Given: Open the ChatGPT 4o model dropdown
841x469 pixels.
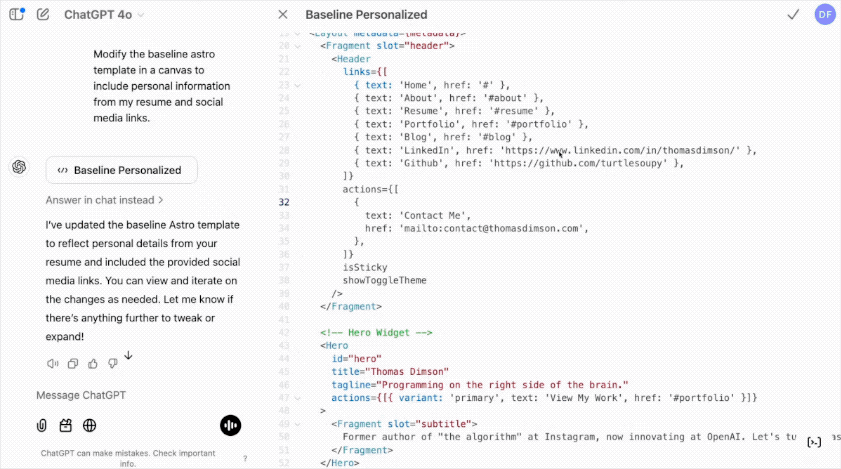Looking at the screenshot, I should click(104, 15).
